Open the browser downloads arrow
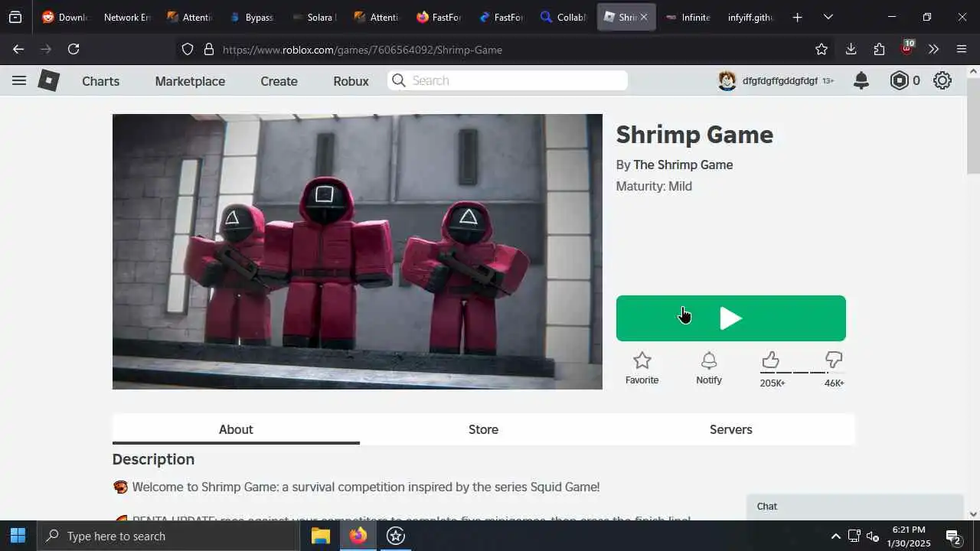The height and width of the screenshot is (551, 980). click(851, 49)
